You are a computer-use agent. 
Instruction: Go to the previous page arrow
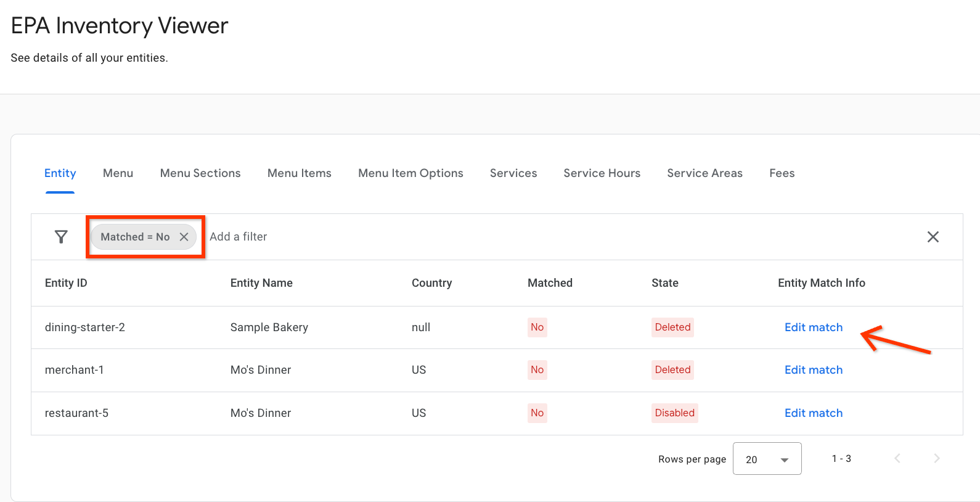click(x=897, y=458)
